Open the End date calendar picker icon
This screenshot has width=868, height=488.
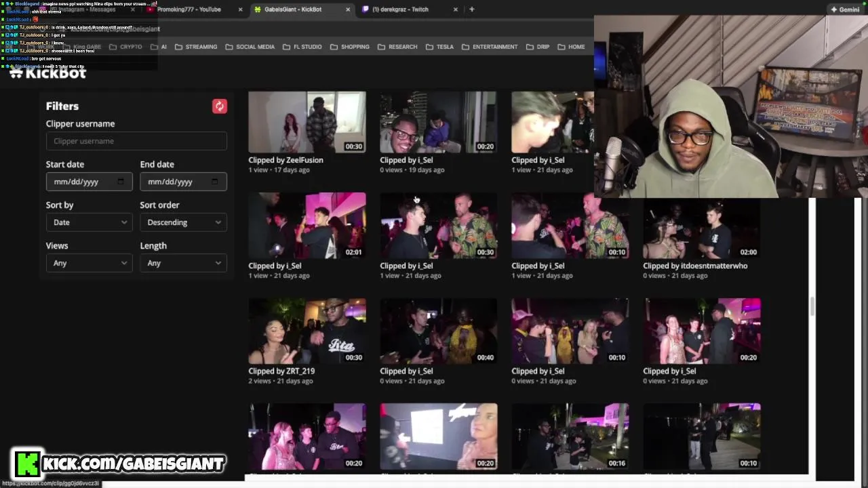point(215,182)
